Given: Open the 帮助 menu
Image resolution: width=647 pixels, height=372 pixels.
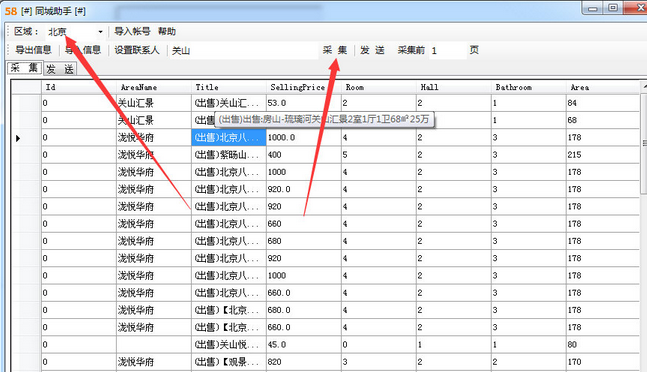Looking at the screenshot, I should pyautogui.click(x=167, y=31).
